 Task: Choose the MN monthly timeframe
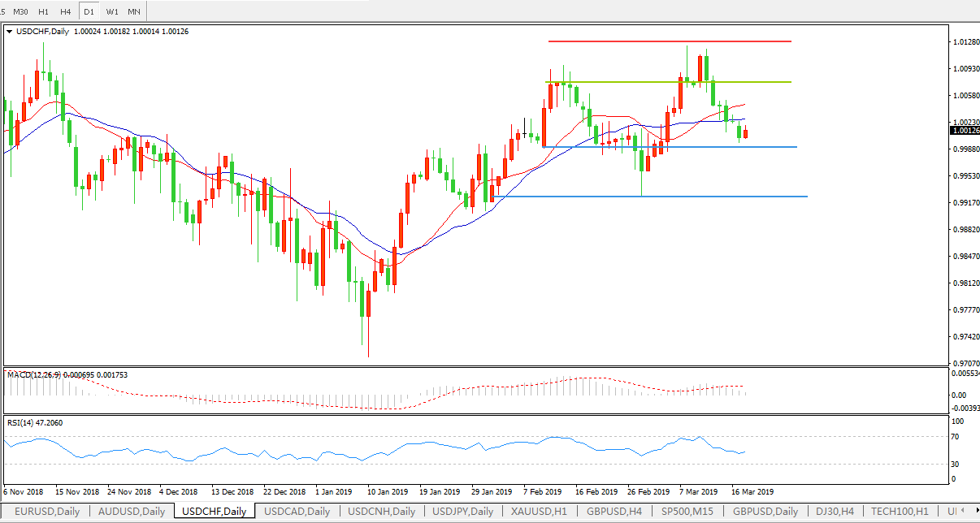(133, 12)
